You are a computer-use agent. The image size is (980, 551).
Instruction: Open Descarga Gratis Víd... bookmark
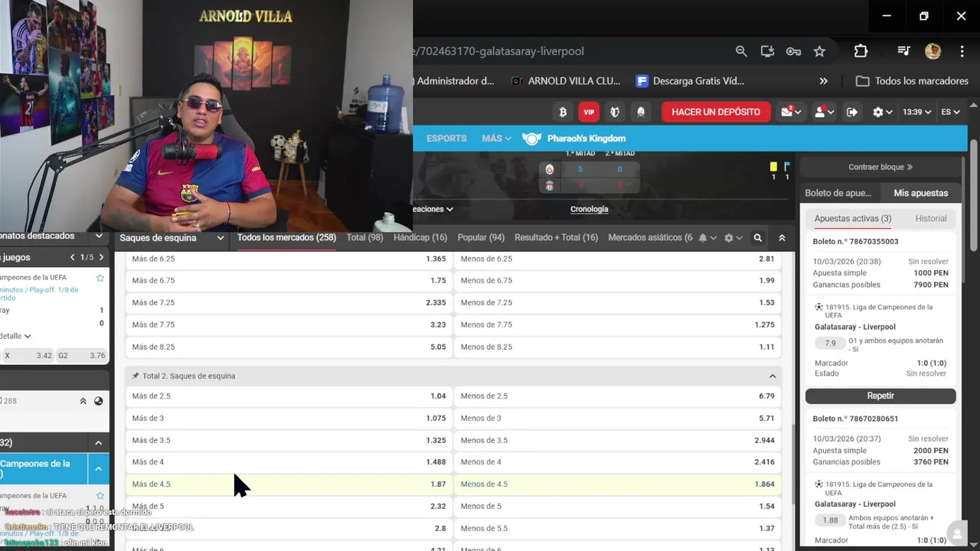(690, 81)
